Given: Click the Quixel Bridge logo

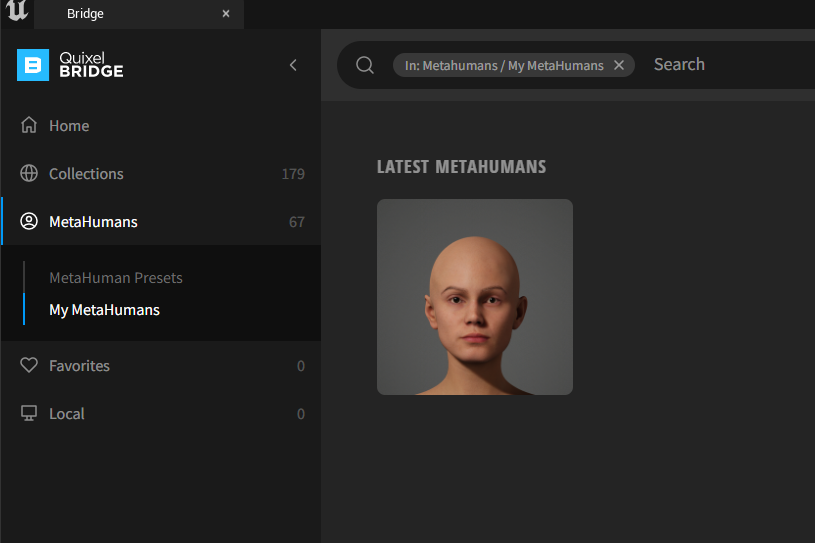Looking at the screenshot, I should [70, 65].
